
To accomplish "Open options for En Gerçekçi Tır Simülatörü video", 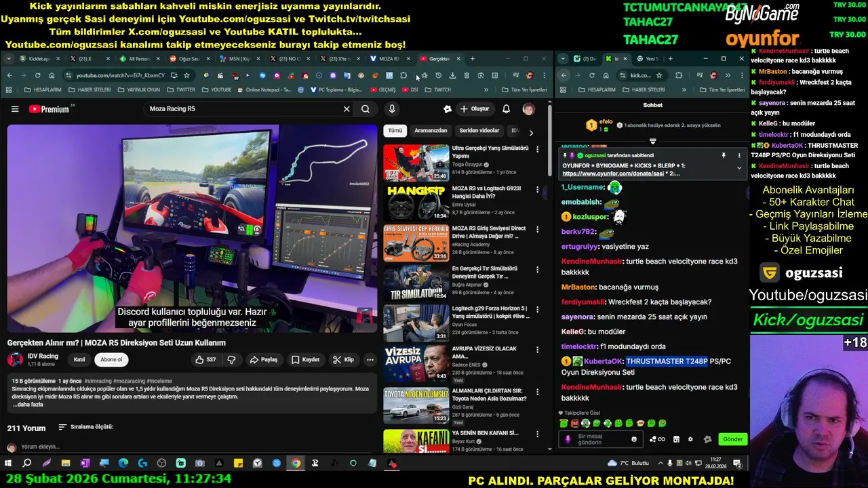I will [x=538, y=270].
